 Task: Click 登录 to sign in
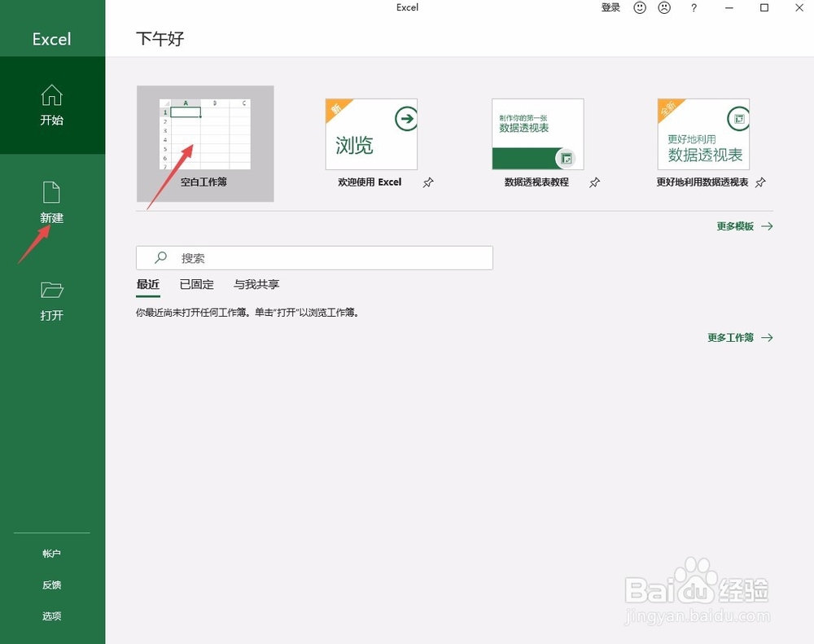pos(610,8)
